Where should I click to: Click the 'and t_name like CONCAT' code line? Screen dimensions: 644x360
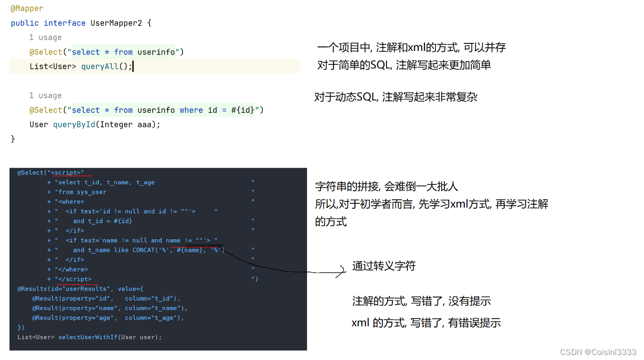151,250
